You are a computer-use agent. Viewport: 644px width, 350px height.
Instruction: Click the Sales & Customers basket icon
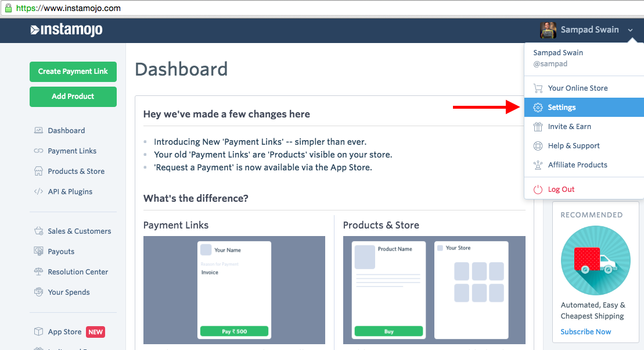click(x=38, y=231)
